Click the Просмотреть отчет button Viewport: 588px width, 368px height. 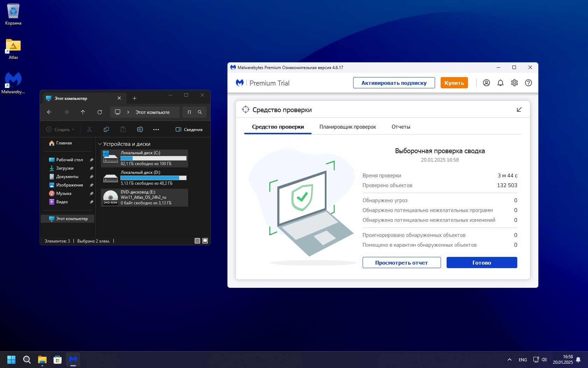click(401, 263)
